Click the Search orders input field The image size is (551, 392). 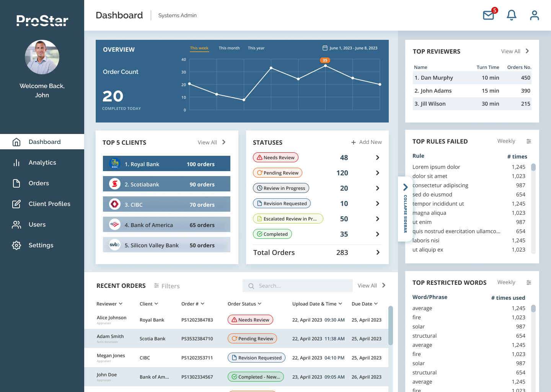pyautogui.click(x=298, y=286)
